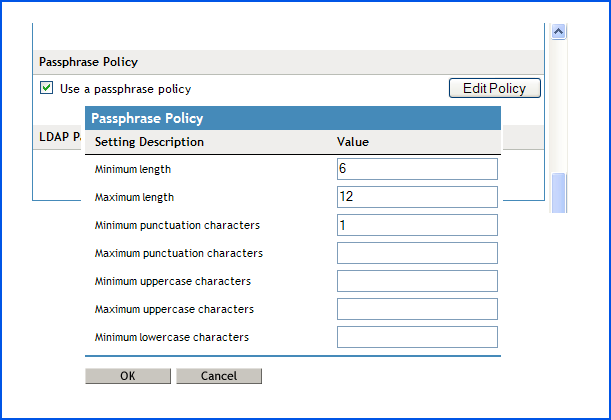The height and width of the screenshot is (420, 611).
Task: Focus the Maximum length input box
Action: (x=417, y=197)
